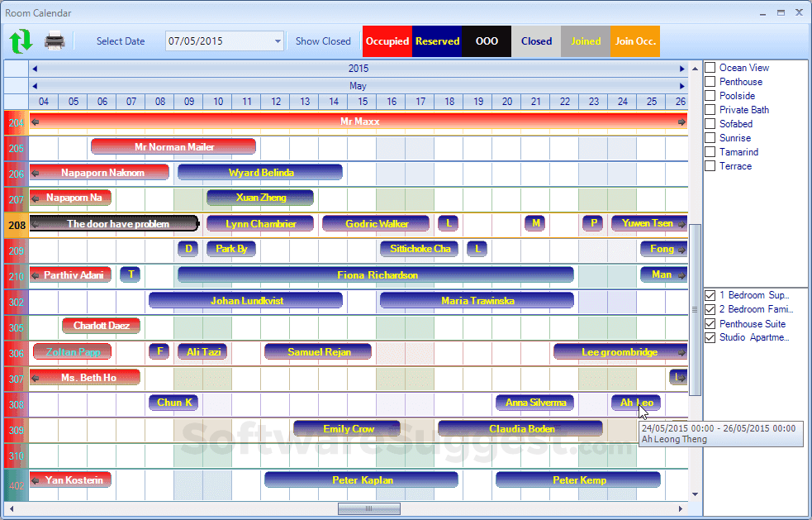This screenshot has width=812, height=520.
Task: Click the printer icon
Action: coord(55,41)
